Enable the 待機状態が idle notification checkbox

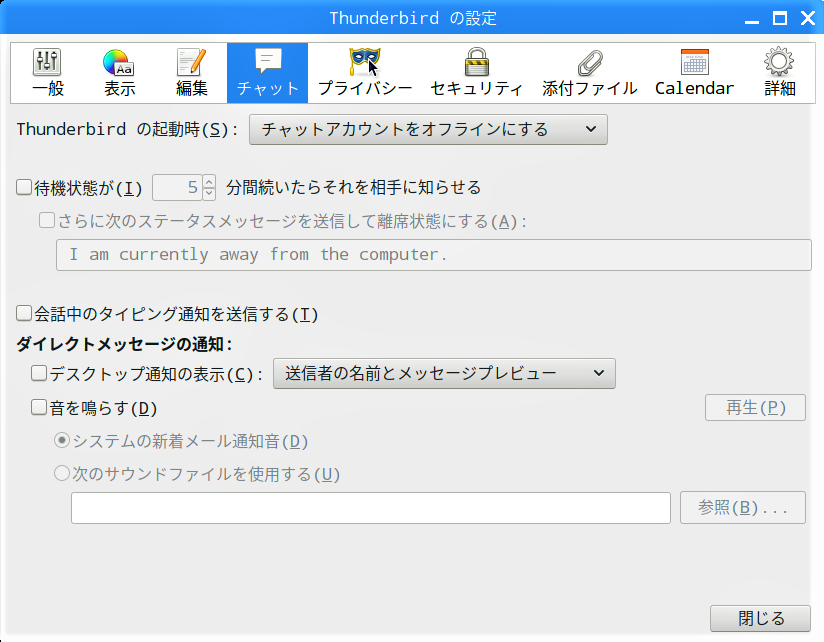pyautogui.click(x=24, y=187)
